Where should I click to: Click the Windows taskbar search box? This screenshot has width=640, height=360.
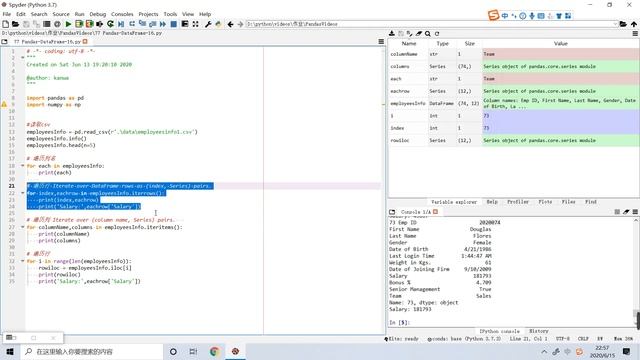(x=91, y=351)
